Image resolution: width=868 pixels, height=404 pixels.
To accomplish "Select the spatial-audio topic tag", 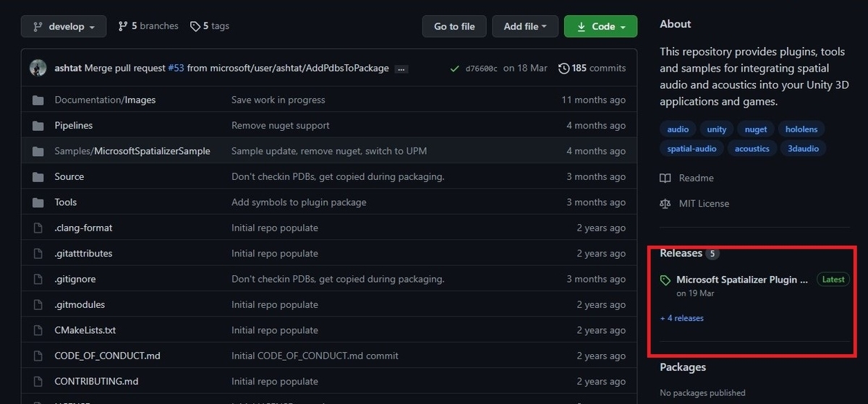I will [x=692, y=148].
